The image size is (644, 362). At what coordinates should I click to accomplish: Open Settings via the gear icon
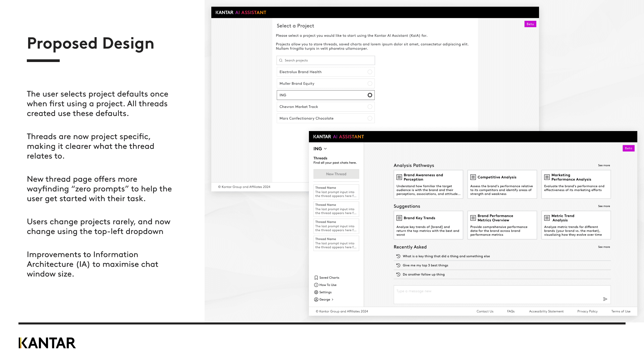(x=316, y=292)
